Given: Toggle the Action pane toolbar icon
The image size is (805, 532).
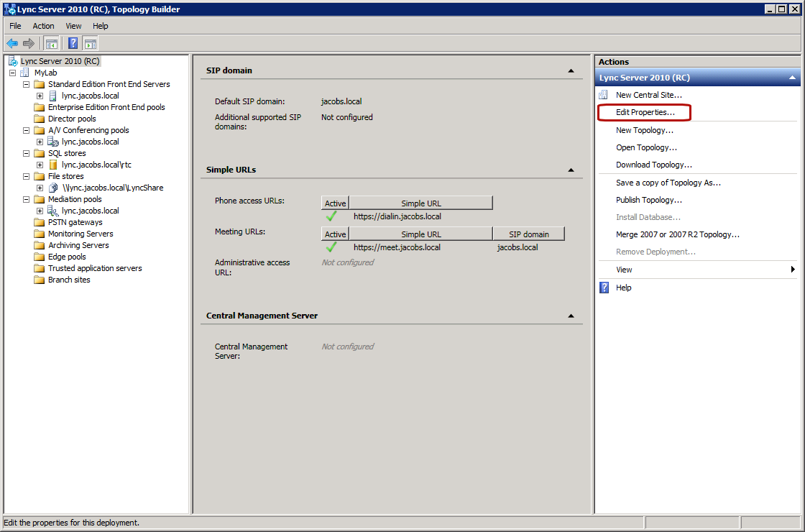Looking at the screenshot, I should [91, 44].
